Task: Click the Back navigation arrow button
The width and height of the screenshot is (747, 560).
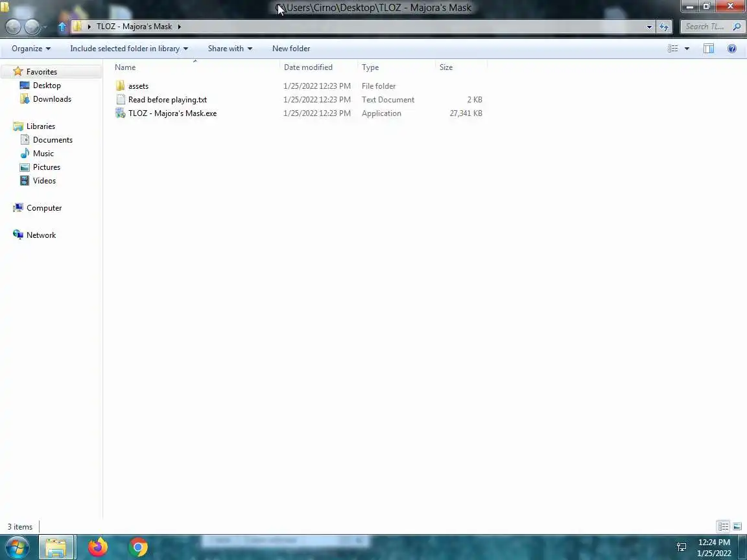Action: [14, 27]
